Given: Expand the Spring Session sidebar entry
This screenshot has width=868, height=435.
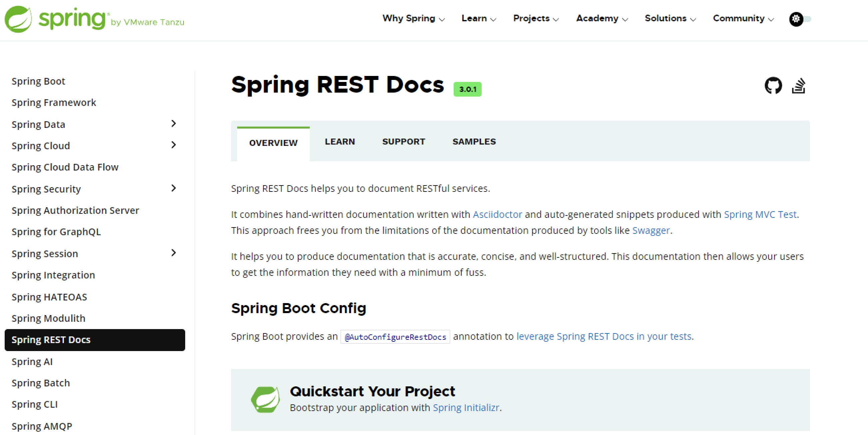Looking at the screenshot, I should pos(174,253).
